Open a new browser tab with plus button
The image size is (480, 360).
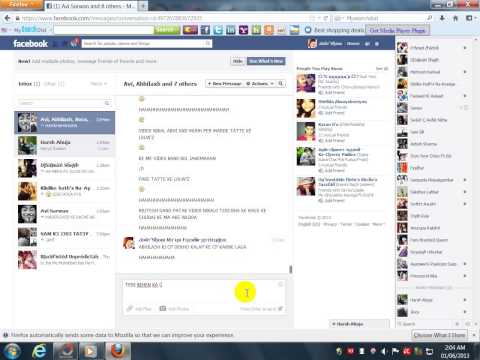click(143, 6)
